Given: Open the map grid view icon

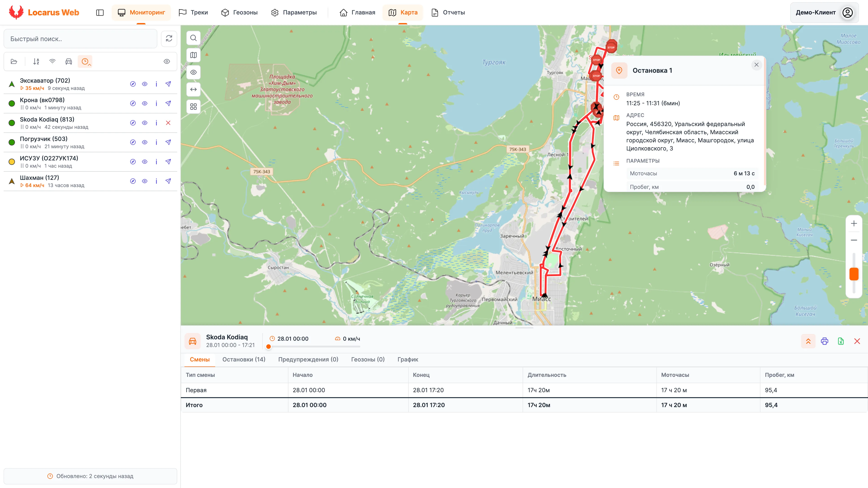Looking at the screenshot, I should 193,107.
